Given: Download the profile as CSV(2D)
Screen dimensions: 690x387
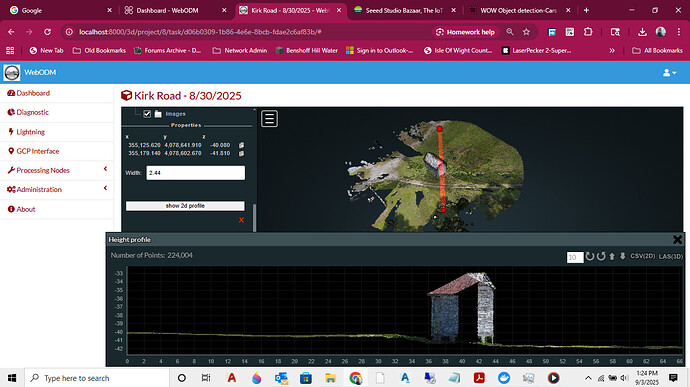Looking at the screenshot, I should point(642,256).
